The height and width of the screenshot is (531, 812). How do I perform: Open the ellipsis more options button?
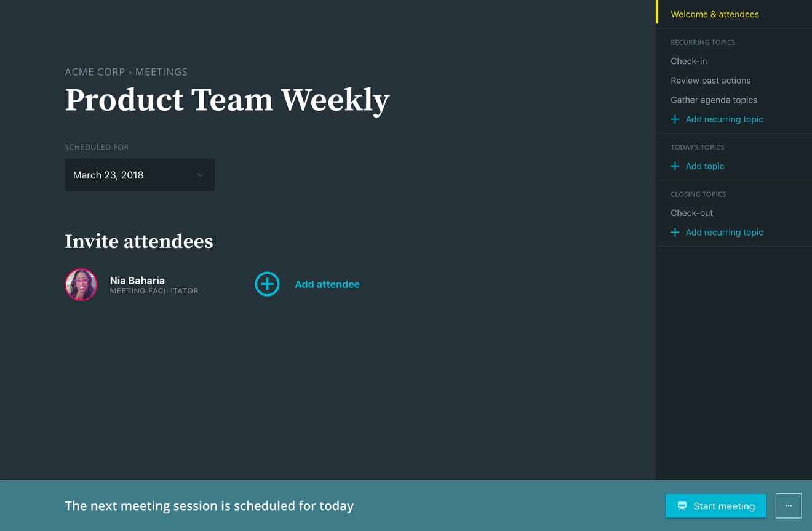point(789,506)
